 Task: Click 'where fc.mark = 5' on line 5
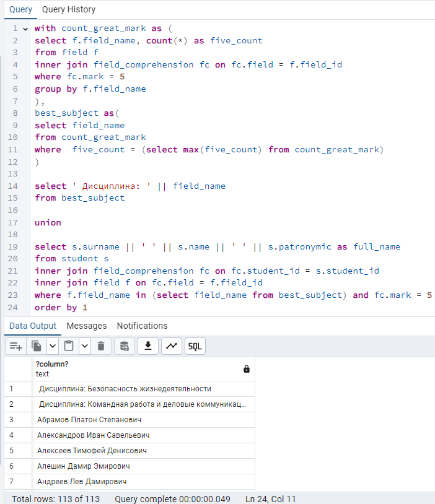pos(80,77)
